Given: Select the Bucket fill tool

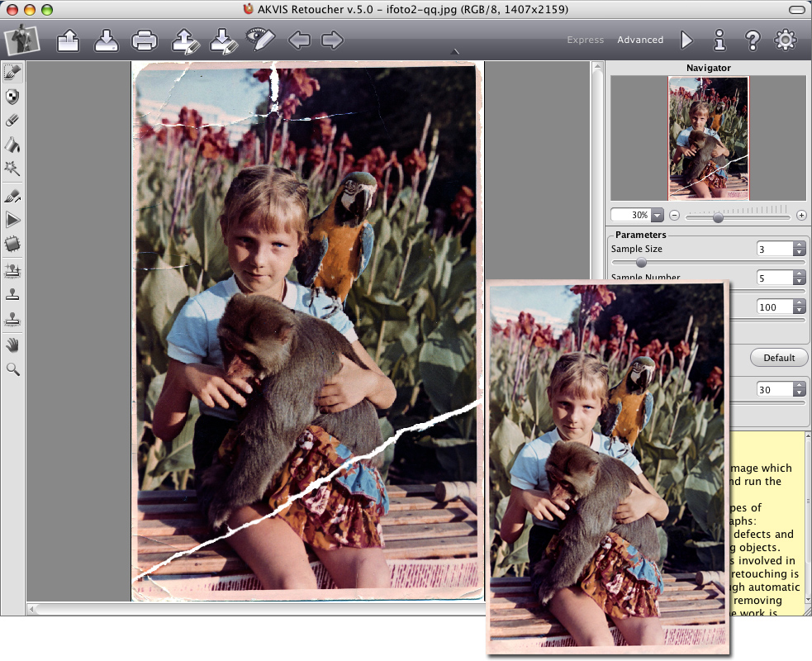Looking at the screenshot, I should point(12,145).
